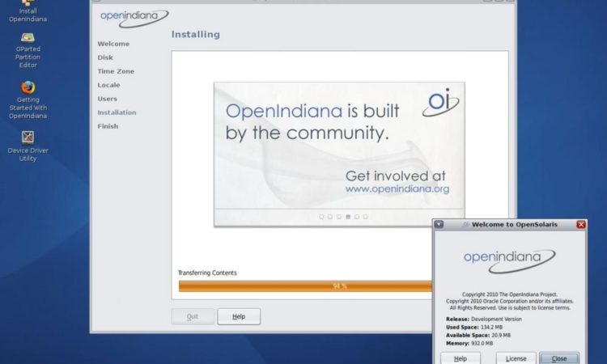Select the Time Zone step
This screenshot has width=607, height=364.
click(x=116, y=71)
